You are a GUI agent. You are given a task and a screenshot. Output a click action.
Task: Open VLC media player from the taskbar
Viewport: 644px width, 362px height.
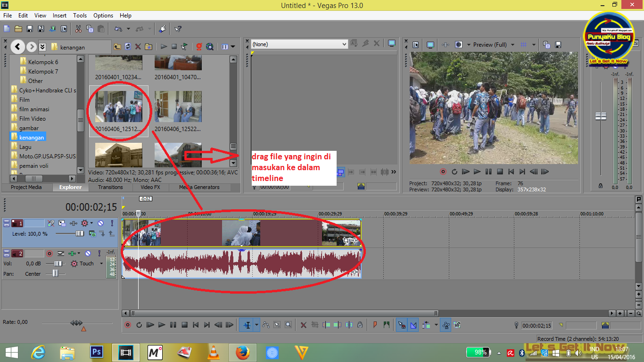[214, 352]
